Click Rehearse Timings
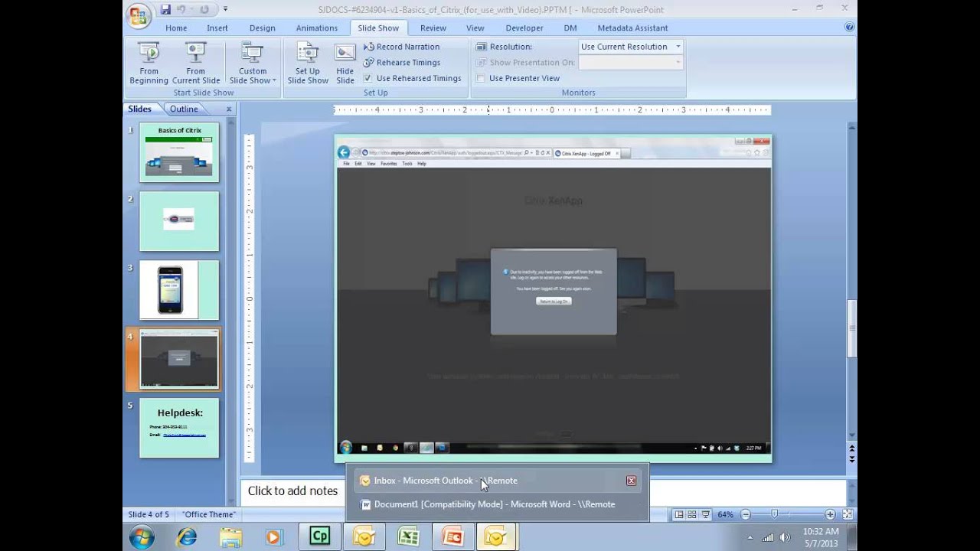980x551 pixels. click(401, 63)
